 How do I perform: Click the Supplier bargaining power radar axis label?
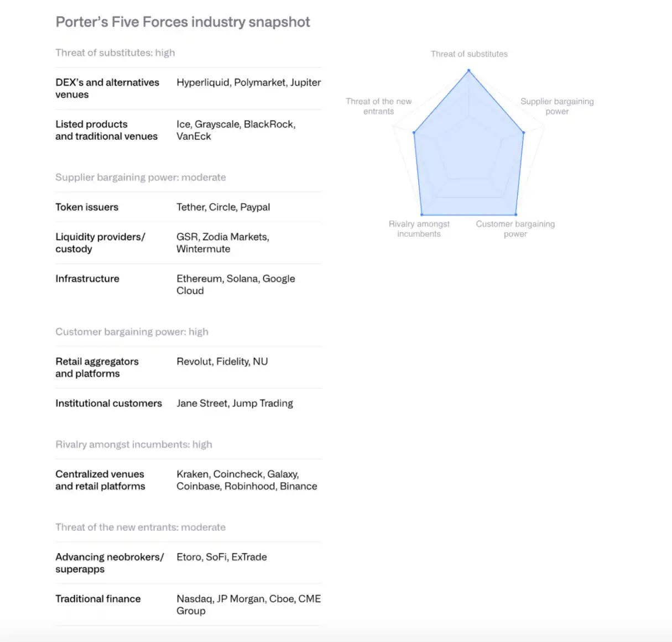pos(557,106)
